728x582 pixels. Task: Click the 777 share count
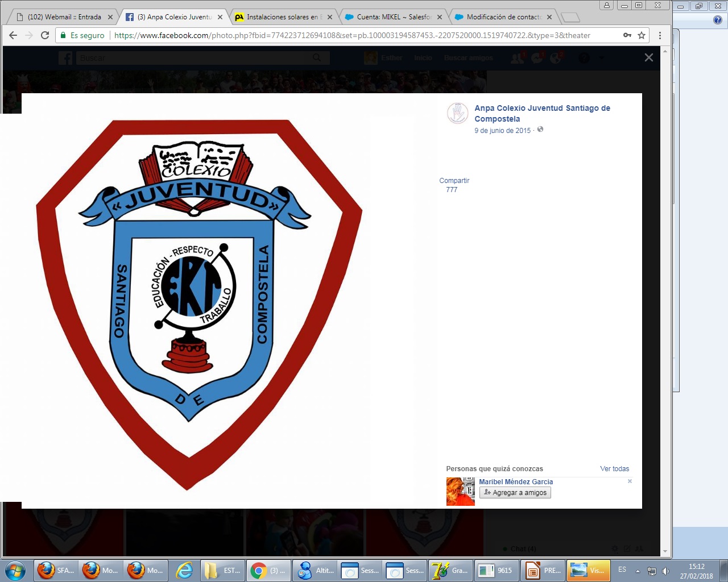point(452,190)
